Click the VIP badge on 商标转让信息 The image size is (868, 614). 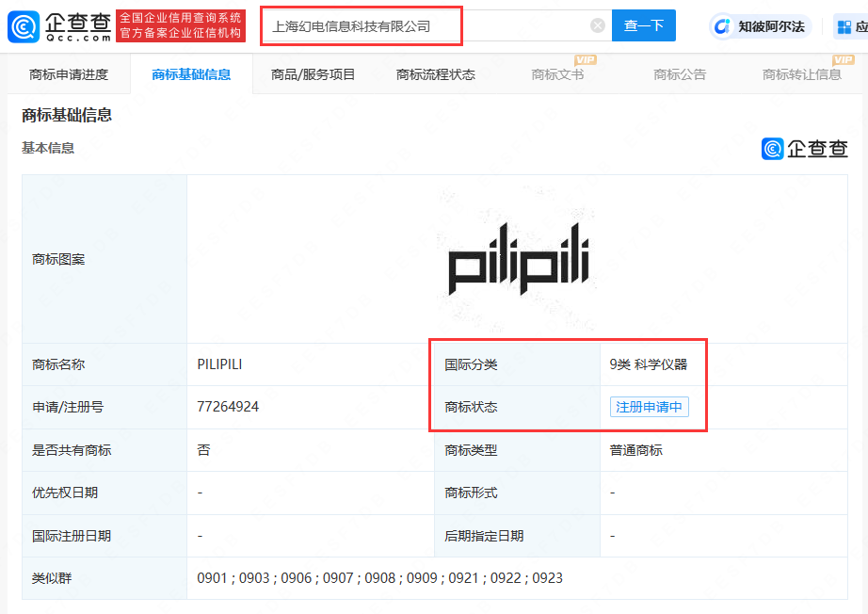(844, 59)
